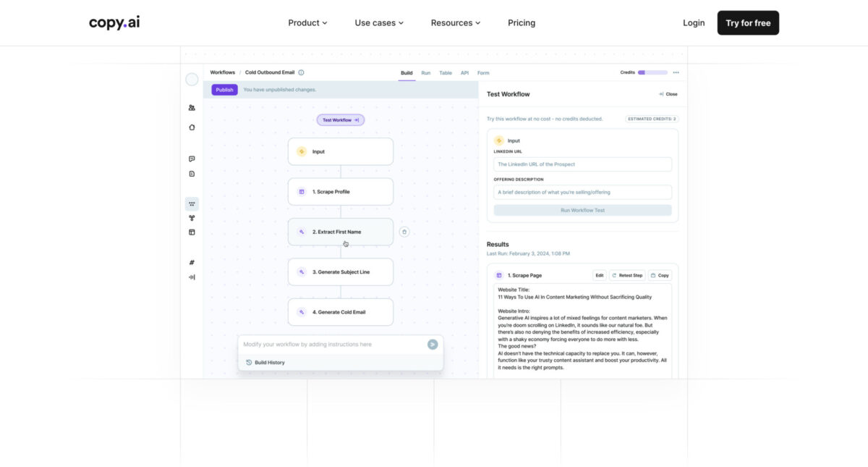Image resolution: width=868 pixels, height=467 pixels.
Task: Click the Publish button
Action: point(224,89)
